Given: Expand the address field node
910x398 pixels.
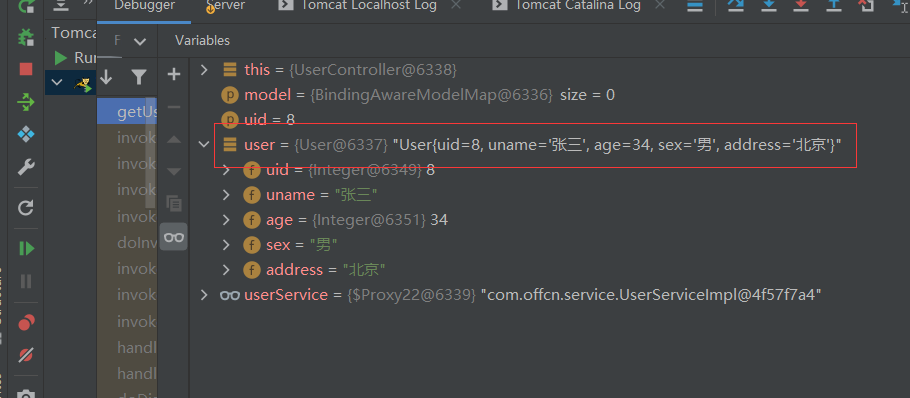Looking at the screenshot, I should [x=226, y=270].
